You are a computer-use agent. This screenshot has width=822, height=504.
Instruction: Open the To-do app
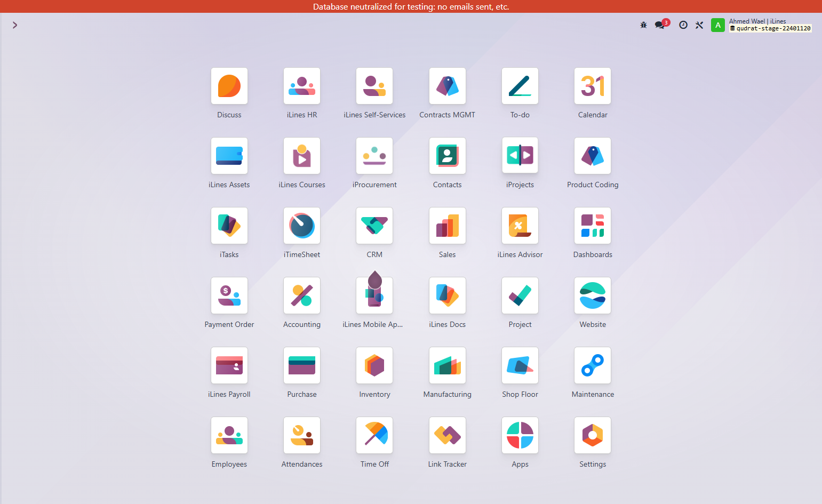[520, 86]
